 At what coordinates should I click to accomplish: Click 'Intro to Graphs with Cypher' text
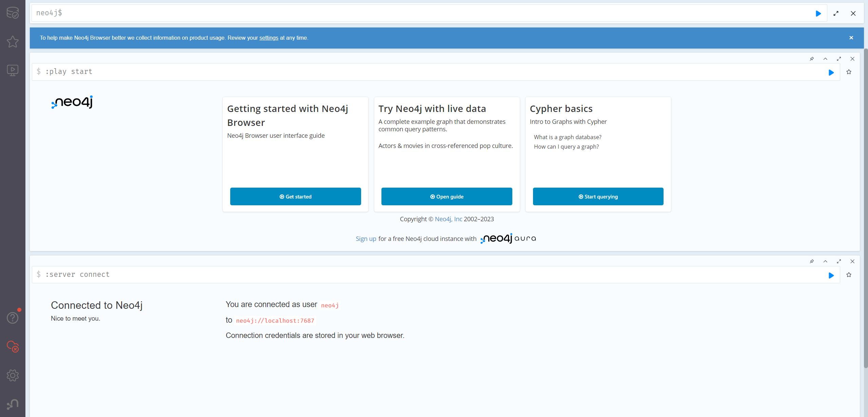coord(568,121)
